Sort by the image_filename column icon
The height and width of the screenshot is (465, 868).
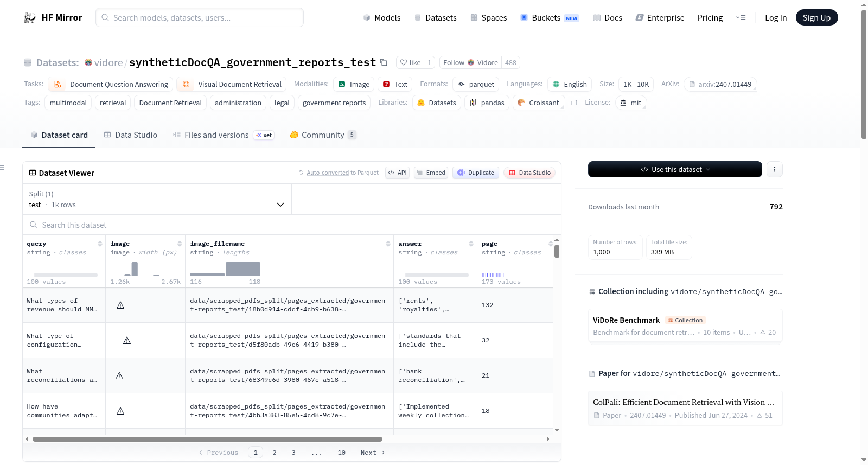[x=388, y=244]
